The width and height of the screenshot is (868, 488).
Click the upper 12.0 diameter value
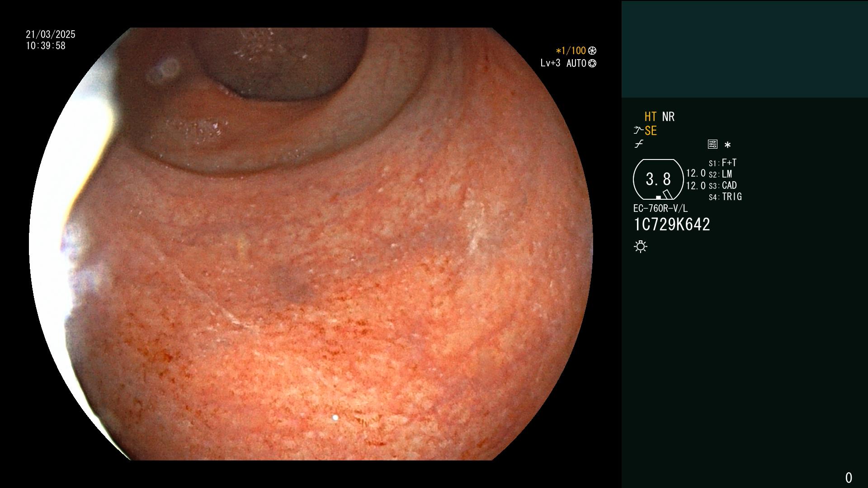[x=696, y=173]
